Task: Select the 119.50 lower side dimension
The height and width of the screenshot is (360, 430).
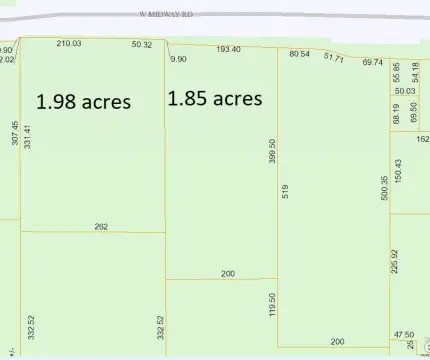Action: tap(272, 304)
